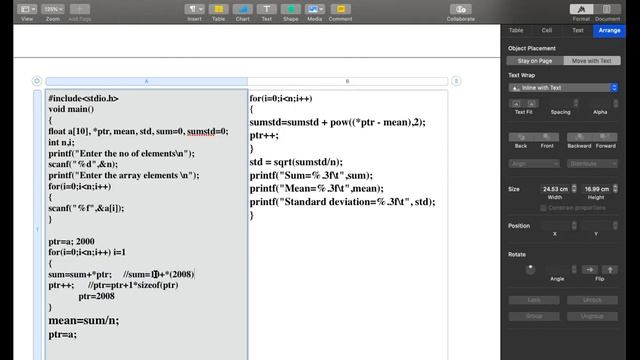This screenshot has height=360, width=640.
Task: Click the Position Y field
Action: [597, 225]
